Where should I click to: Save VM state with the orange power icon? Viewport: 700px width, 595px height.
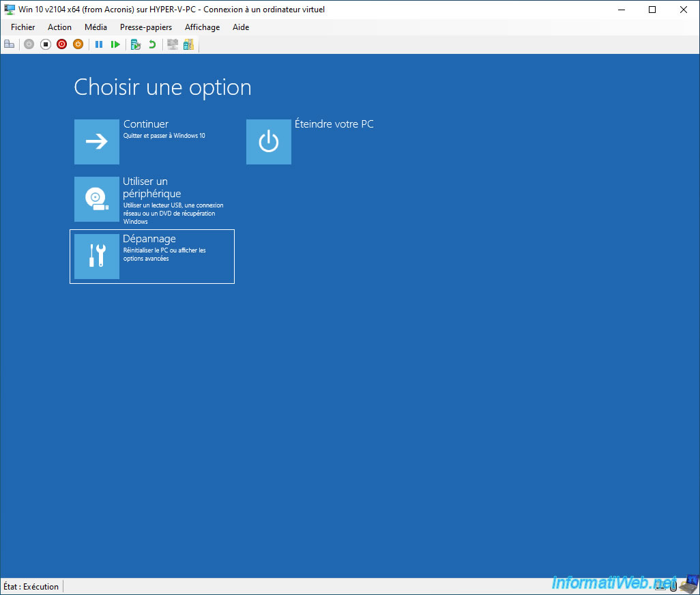pyautogui.click(x=78, y=44)
